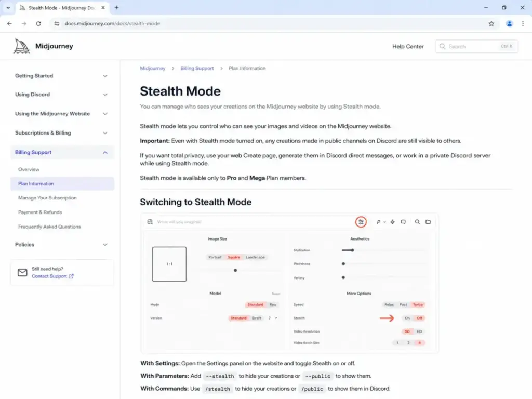Open the Chrome three-dot menu
Screen dimensions: 532x399
(x=523, y=24)
